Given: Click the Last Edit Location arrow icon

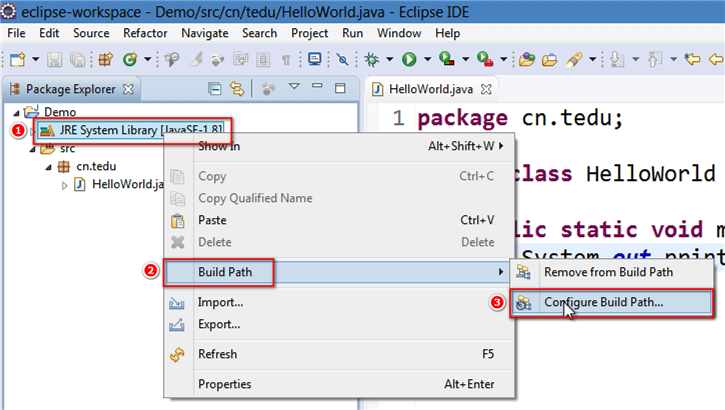Looking at the screenshot, I should point(693,59).
